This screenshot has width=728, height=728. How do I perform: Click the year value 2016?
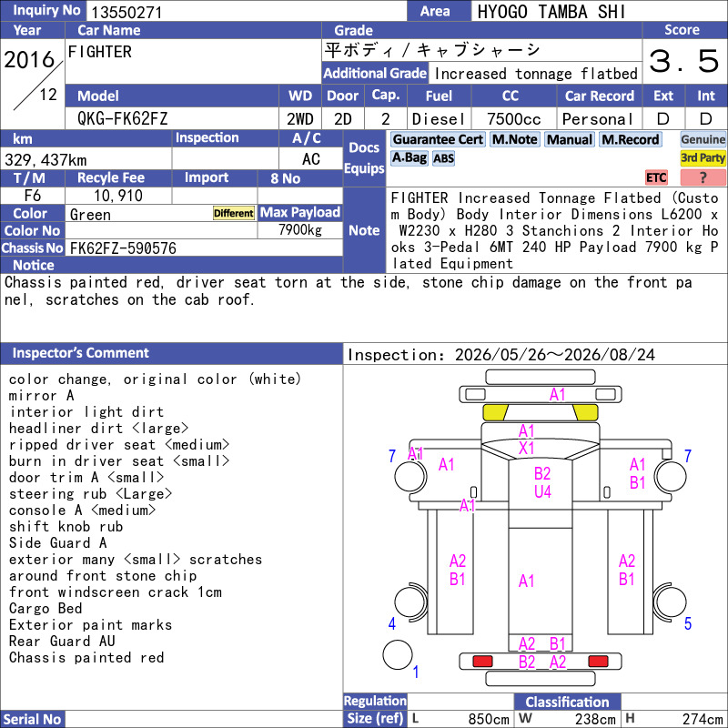click(29, 59)
